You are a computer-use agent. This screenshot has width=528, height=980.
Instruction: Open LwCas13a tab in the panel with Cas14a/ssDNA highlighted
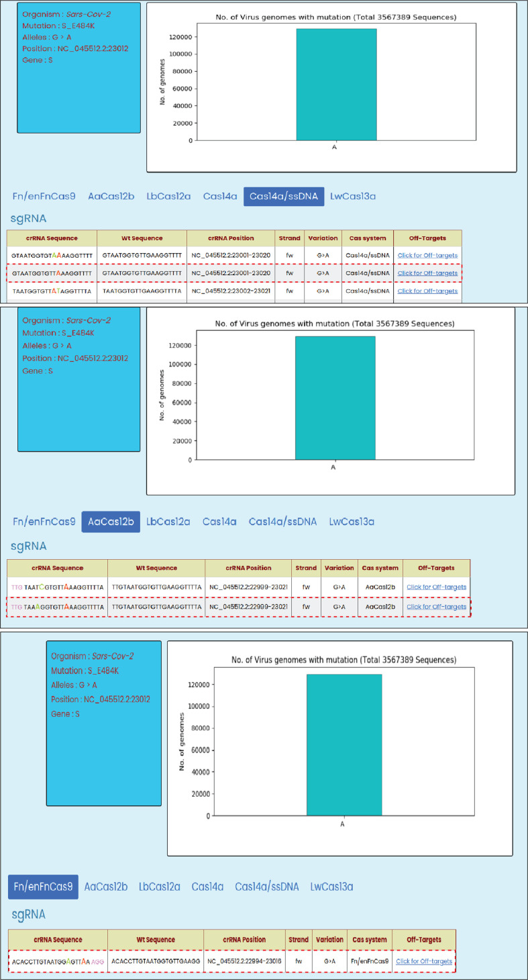point(353,197)
